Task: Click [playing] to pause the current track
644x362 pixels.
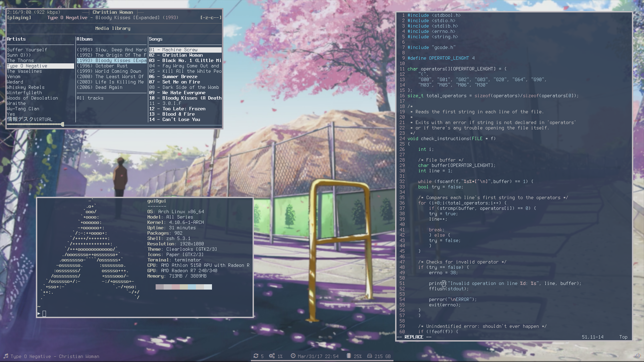Action: 19,17
